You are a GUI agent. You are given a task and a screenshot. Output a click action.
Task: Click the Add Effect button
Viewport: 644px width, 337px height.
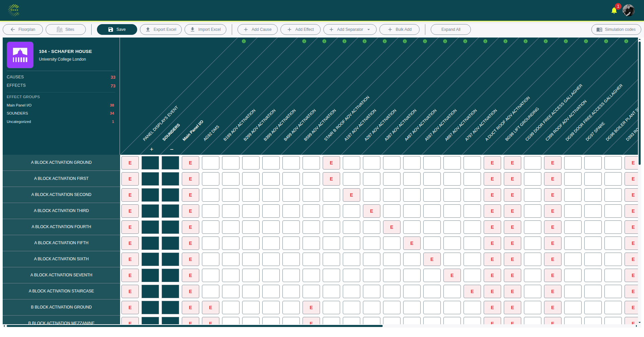(301, 29)
